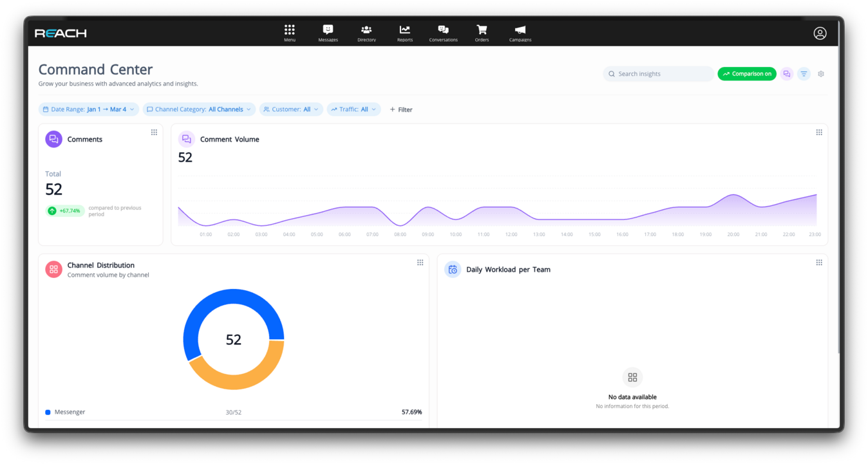This screenshot has width=868, height=464.
Task: Expand the Date Range dropdown
Action: pyautogui.click(x=89, y=109)
